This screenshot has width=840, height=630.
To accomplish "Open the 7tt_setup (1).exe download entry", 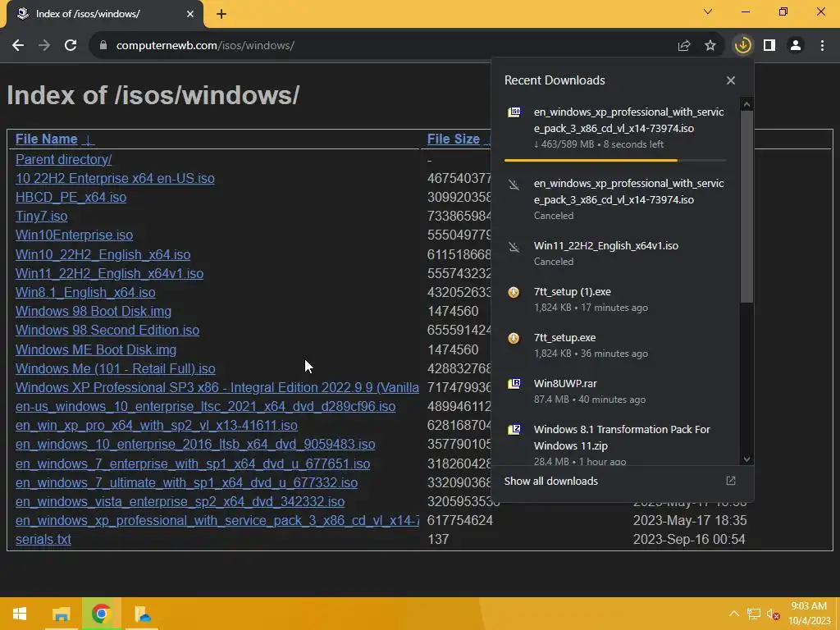I will [x=615, y=299].
